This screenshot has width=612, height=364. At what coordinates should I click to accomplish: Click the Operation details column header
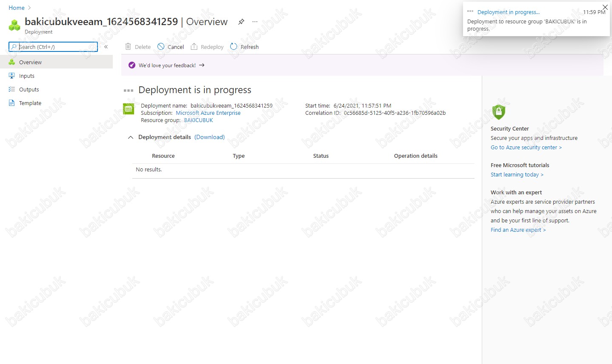[x=416, y=156]
